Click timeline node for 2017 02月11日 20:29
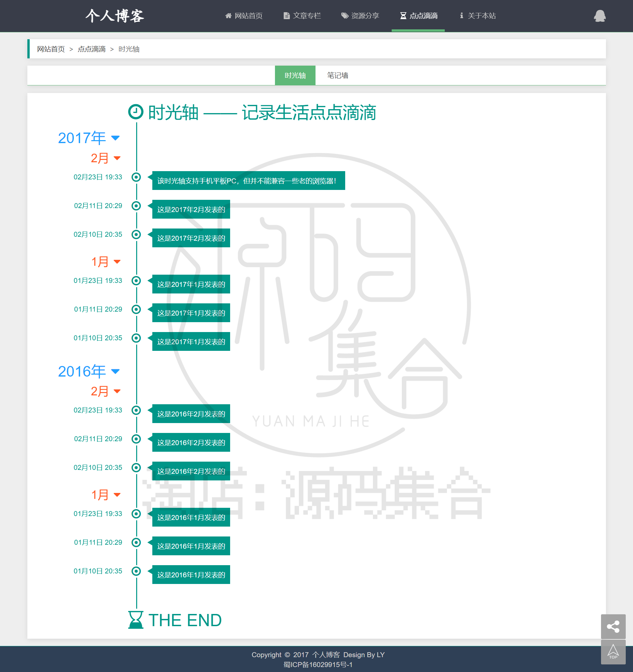633x672 pixels. click(136, 206)
